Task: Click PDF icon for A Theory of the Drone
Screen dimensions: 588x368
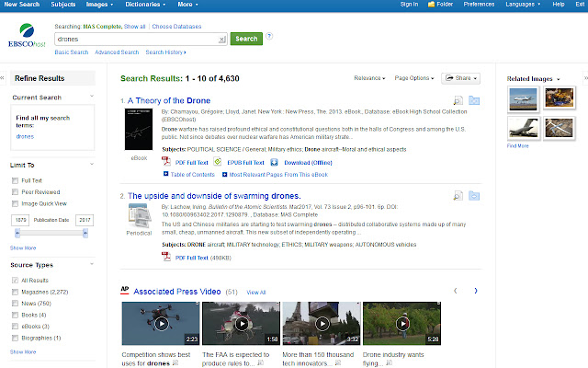Action: tap(165, 162)
